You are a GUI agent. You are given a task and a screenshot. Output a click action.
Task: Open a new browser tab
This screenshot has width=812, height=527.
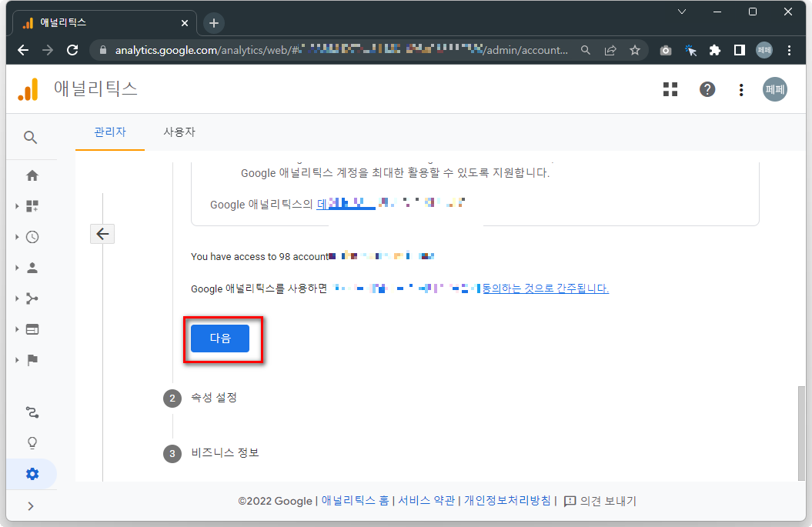(x=213, y=23)
